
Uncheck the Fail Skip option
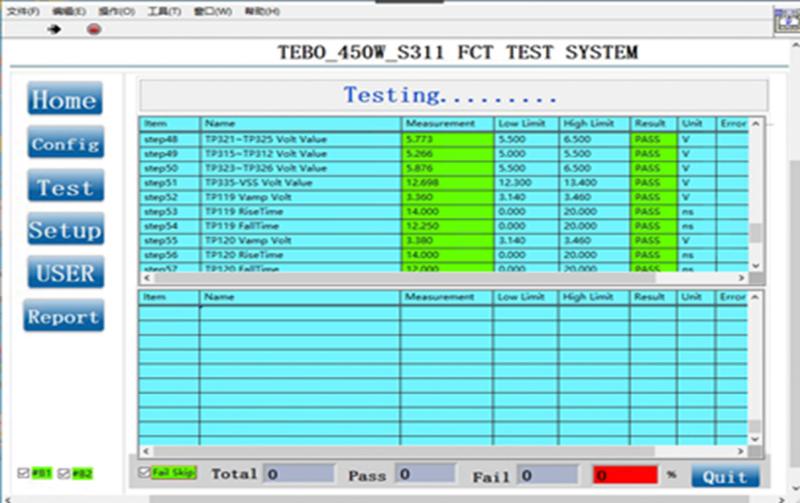click(x=146, y=472)
